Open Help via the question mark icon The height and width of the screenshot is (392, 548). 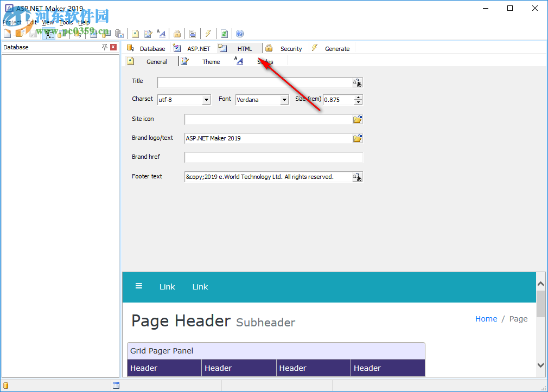point(239,34)
